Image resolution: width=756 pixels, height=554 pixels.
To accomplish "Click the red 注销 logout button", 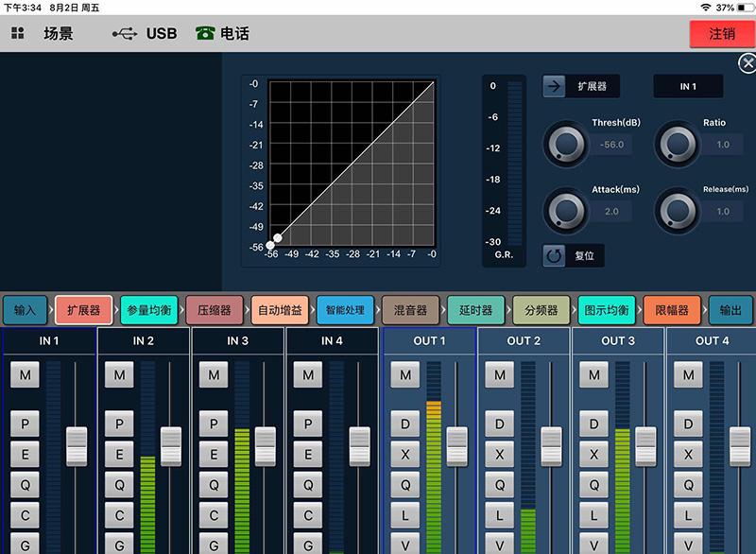I will (721, 33).
